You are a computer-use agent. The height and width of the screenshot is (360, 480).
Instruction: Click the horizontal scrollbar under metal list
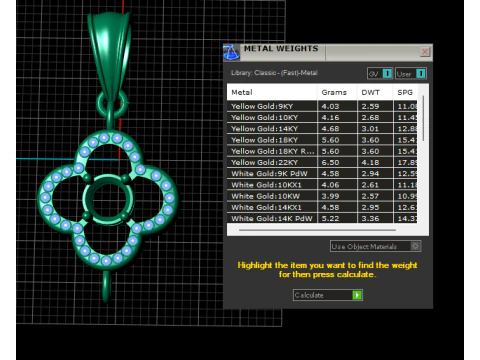tap(317, 230)
